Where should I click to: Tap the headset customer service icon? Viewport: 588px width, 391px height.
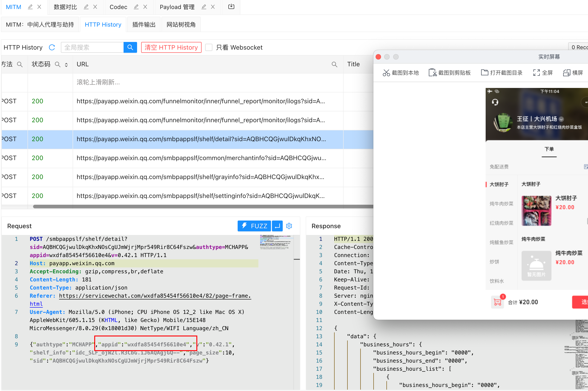tap(495, 102)
